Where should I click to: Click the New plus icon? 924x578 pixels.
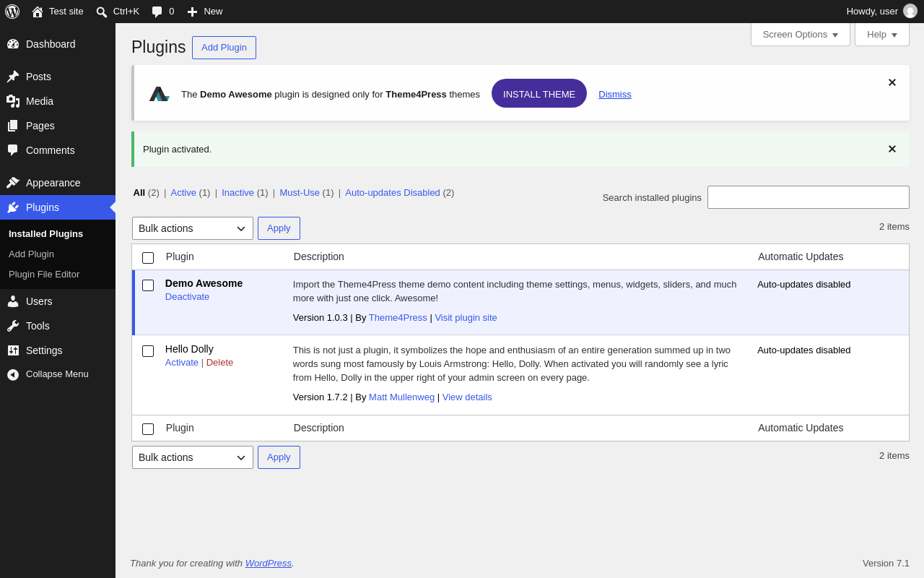[192, 12]
